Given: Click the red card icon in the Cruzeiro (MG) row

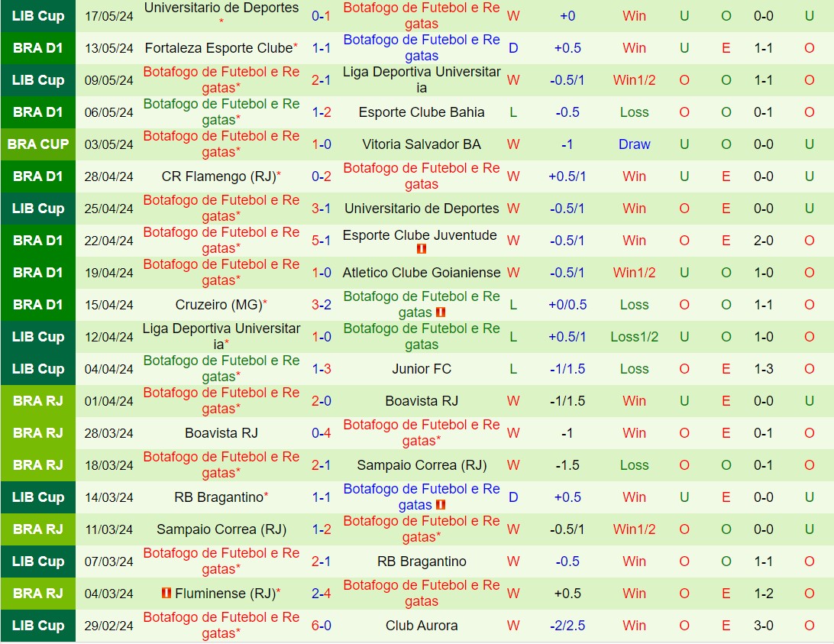Looking at the screenshot, I should click(441, 312).
